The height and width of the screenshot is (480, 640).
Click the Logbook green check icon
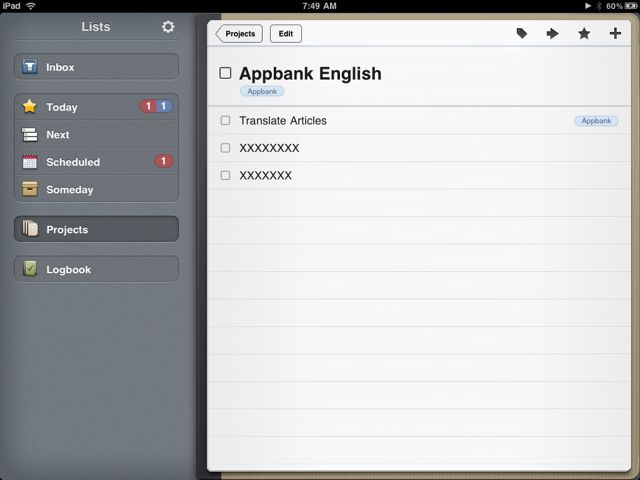pyautogui.click(x=30, y=269)
